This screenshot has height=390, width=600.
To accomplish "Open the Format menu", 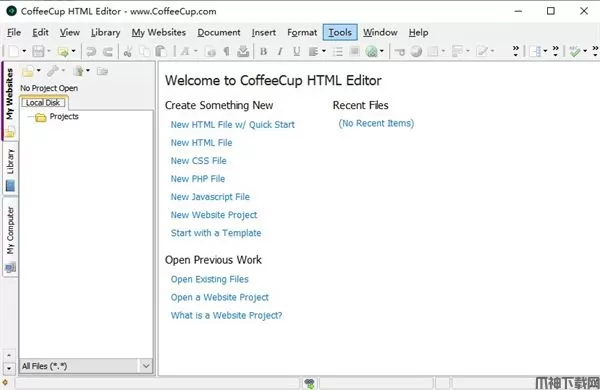I will (302, 33).
